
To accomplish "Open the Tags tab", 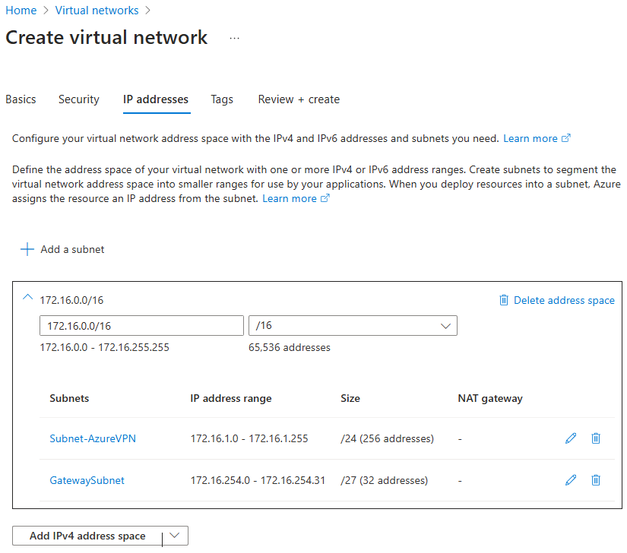I will click(x=222, y=99).
